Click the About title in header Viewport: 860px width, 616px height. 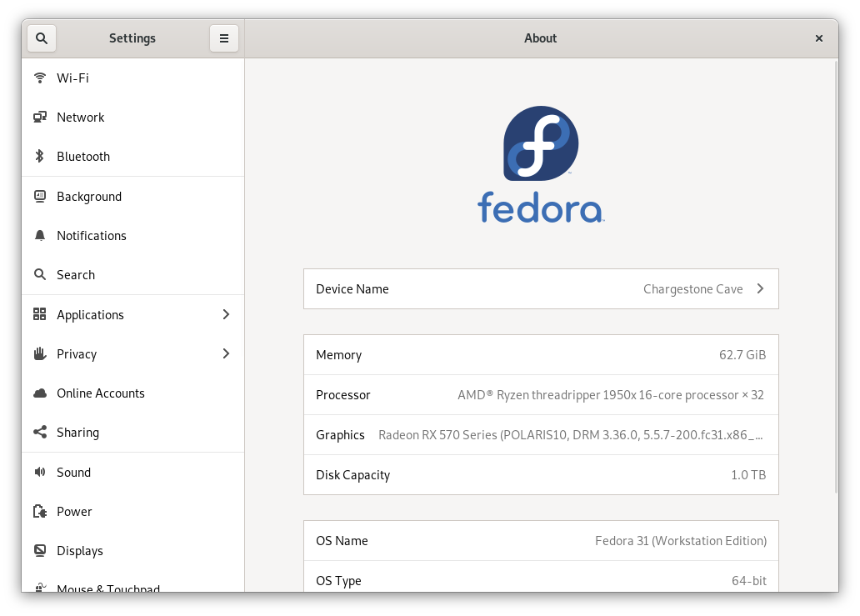pyautogui.click(x=540, y=38)
